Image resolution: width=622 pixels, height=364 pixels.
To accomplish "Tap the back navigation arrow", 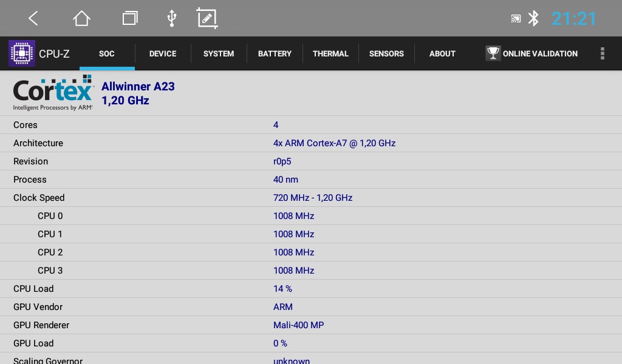I will coord(33,18).
